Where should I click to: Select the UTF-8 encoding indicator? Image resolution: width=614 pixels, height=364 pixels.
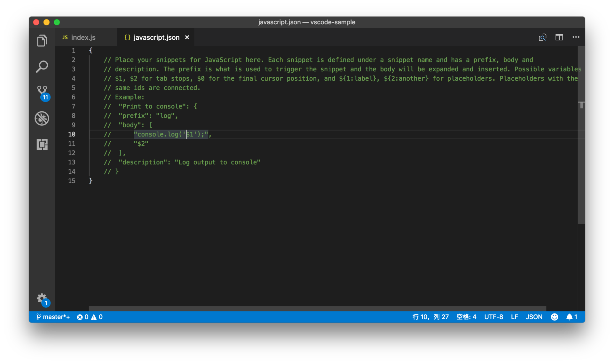493,317
